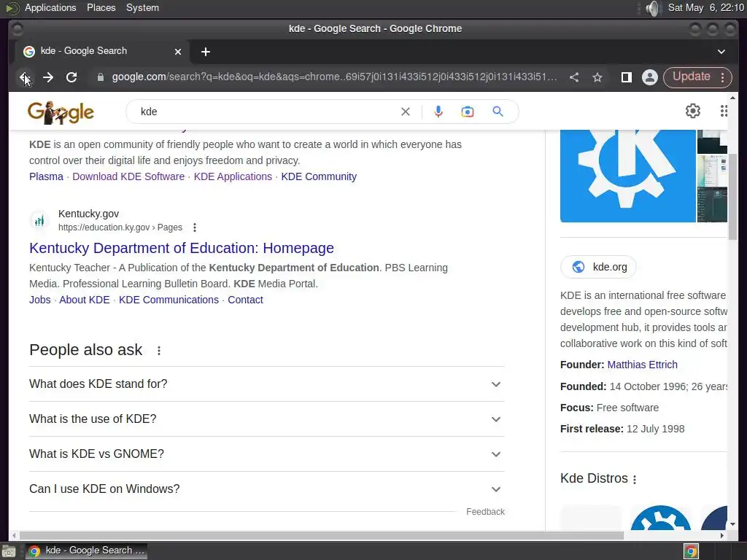Expand "What is KDE vs GNOME?"
Screen dimensions: 747x560
coord(267,454)
